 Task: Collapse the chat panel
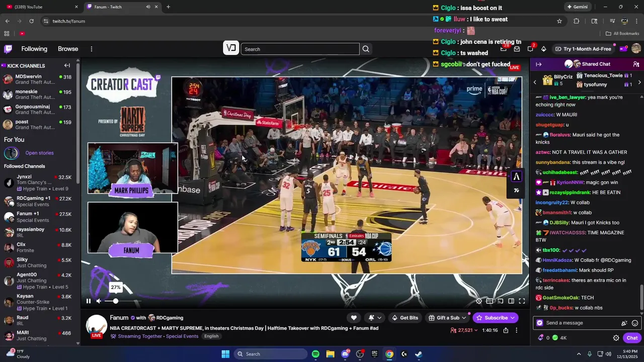click(x=538, y=64)
